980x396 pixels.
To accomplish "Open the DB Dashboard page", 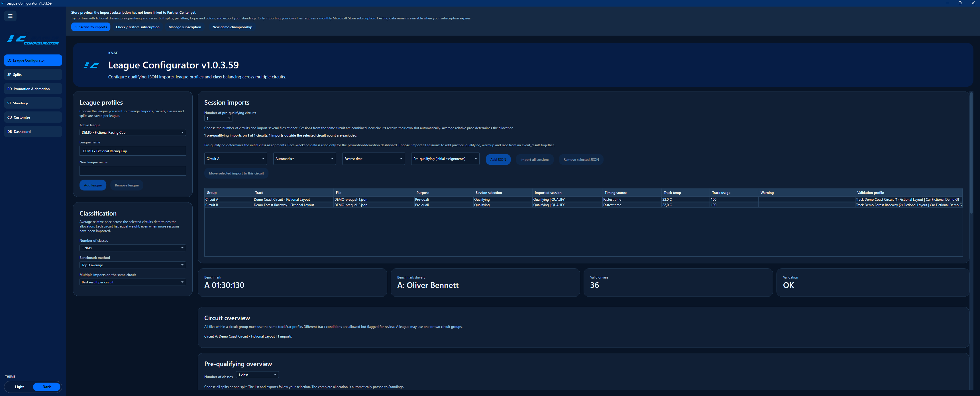I will 33,132.
